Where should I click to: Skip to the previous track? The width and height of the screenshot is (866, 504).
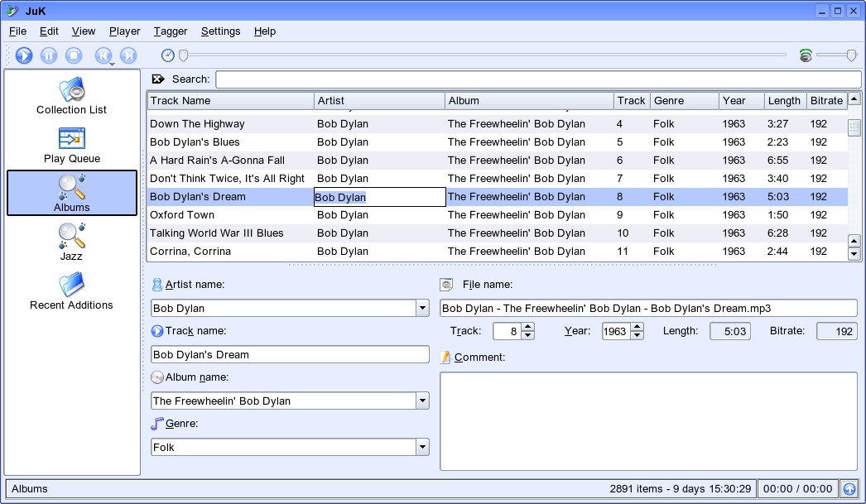coord(103,55)
